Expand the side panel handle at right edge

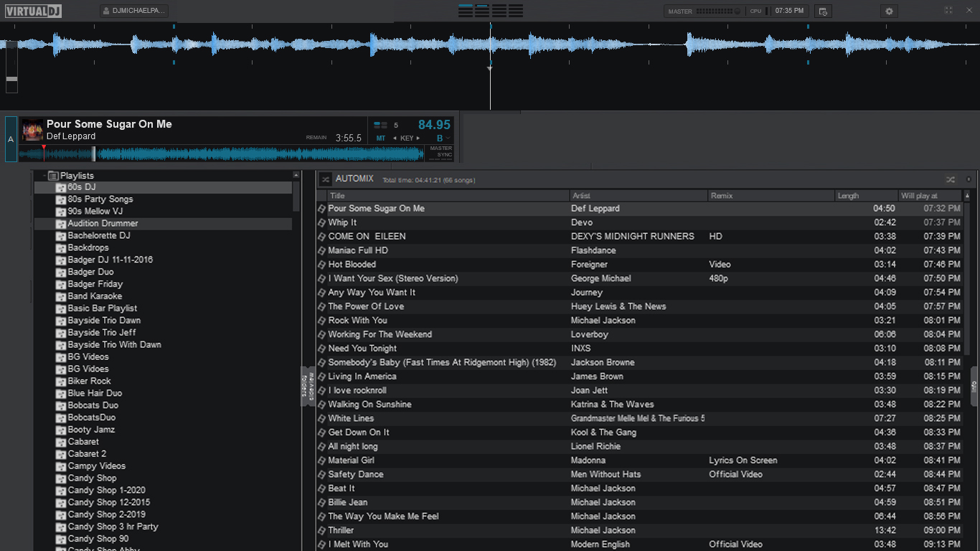click(x=975, y=386)
